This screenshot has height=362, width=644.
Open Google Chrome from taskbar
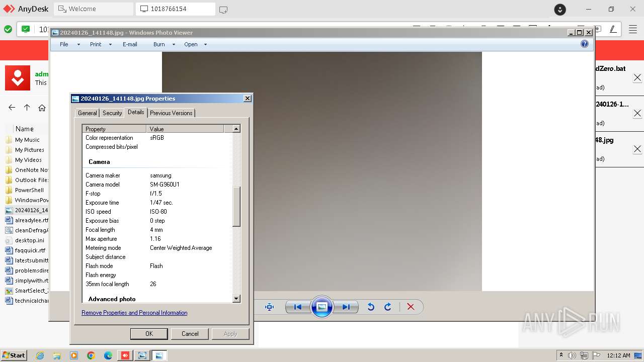coord(91,355)
